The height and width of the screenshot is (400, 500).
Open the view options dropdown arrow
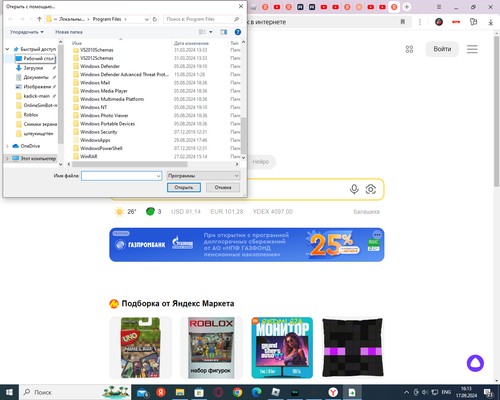pyautogui.click(x=211, y=32)
